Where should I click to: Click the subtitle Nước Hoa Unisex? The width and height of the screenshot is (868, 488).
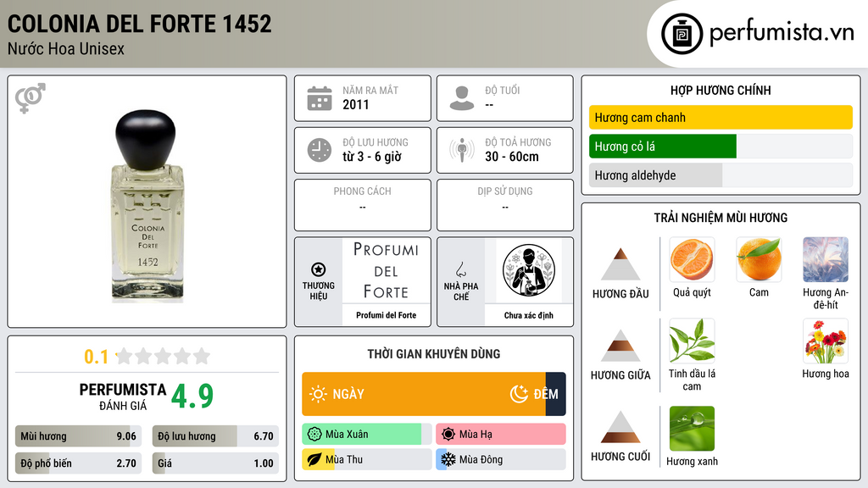tap(66, 48)
